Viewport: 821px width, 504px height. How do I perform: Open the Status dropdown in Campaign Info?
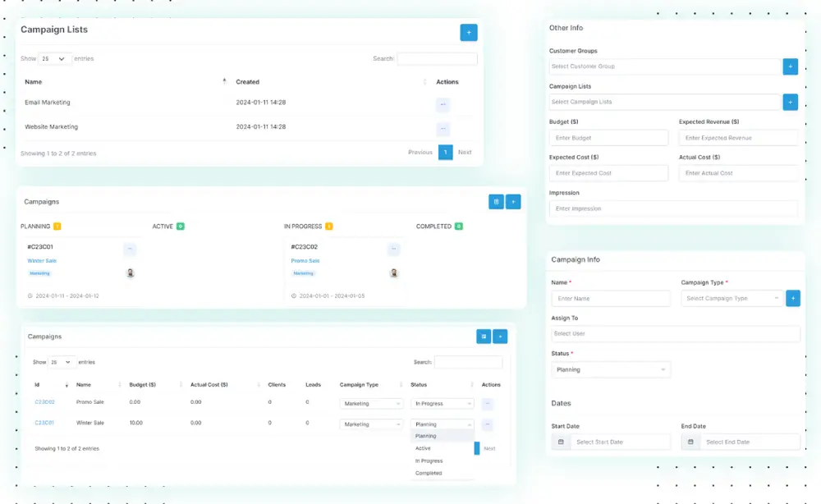[x=610, y=369]
